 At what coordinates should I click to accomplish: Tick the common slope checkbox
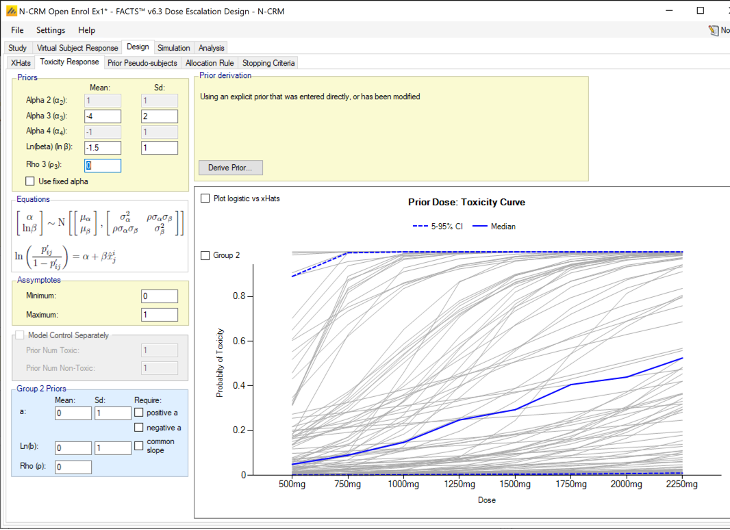139,446
